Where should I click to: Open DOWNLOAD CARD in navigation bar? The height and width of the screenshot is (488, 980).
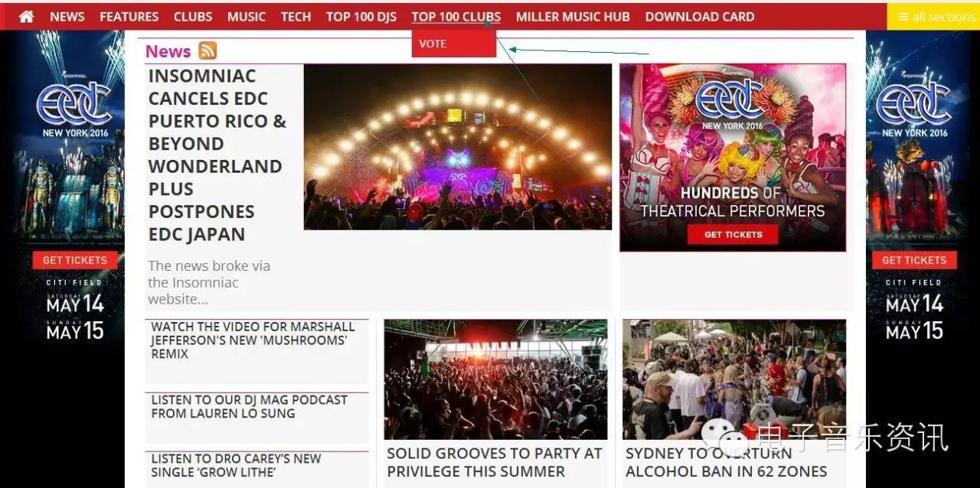[700, 16]
